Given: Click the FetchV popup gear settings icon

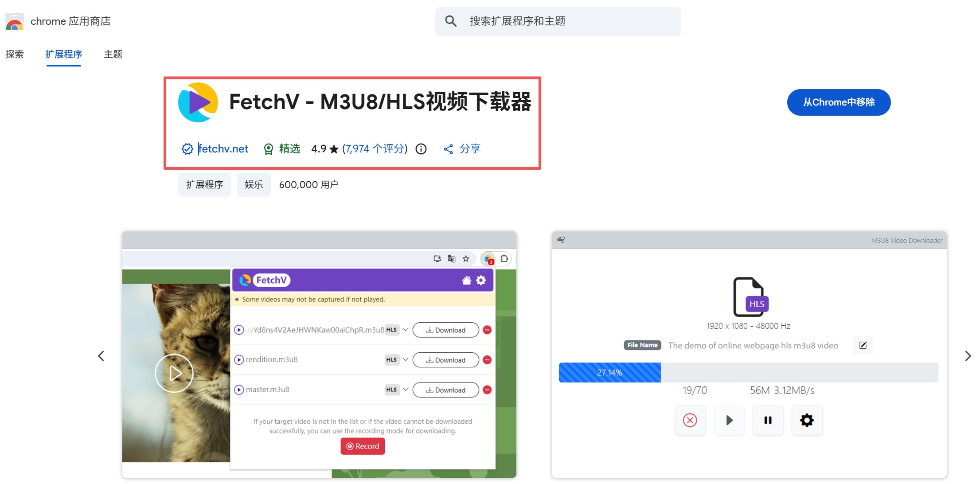Looking at the screenshot, I should pos(481,280).
